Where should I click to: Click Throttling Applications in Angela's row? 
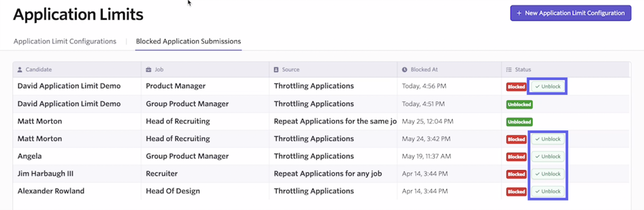click(314, 156)
